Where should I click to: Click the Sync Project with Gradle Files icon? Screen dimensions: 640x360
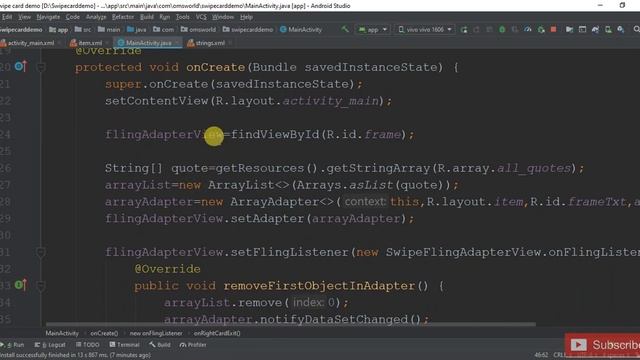pyautogui.click(x=595, y=29)
